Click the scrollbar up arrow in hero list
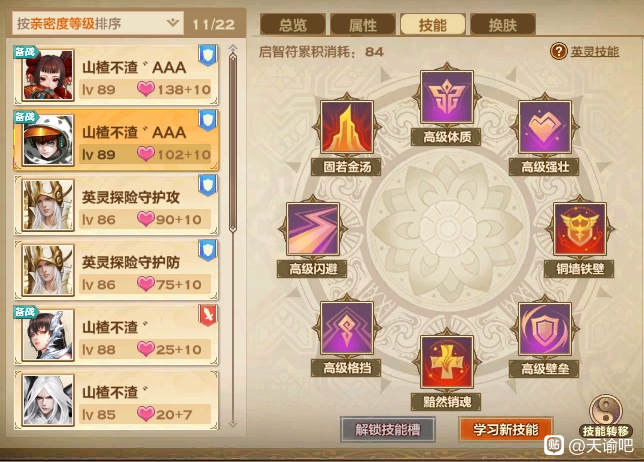The height and width of the screenshot is (462, 644). (233, 48)
